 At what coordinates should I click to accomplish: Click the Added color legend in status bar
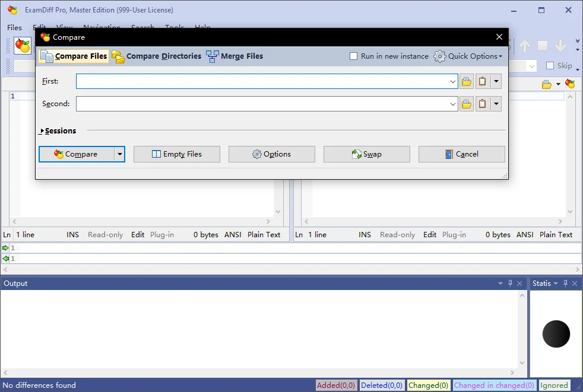click(336, 385)
